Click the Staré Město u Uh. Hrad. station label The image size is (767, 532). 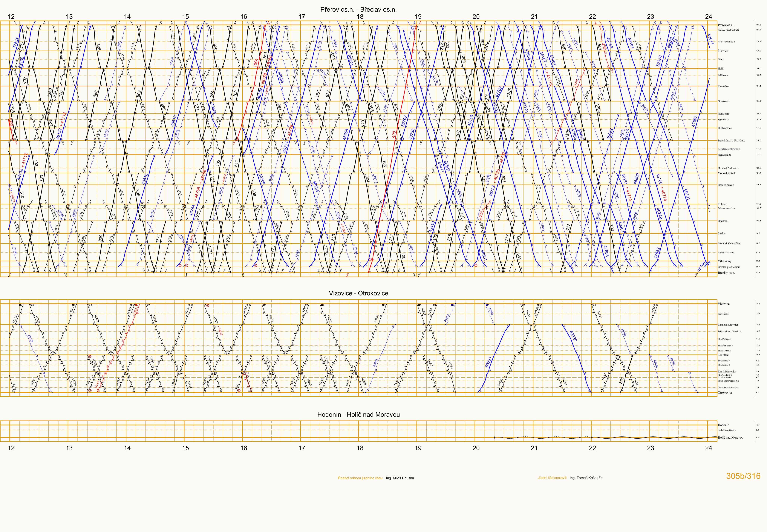[x=731, y=140]
